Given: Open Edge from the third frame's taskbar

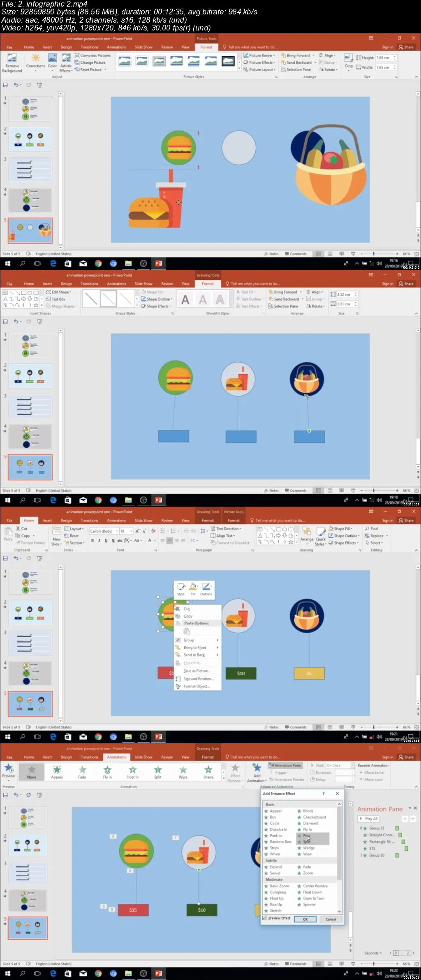Looking at the screenshot, I should coord(53,737).
